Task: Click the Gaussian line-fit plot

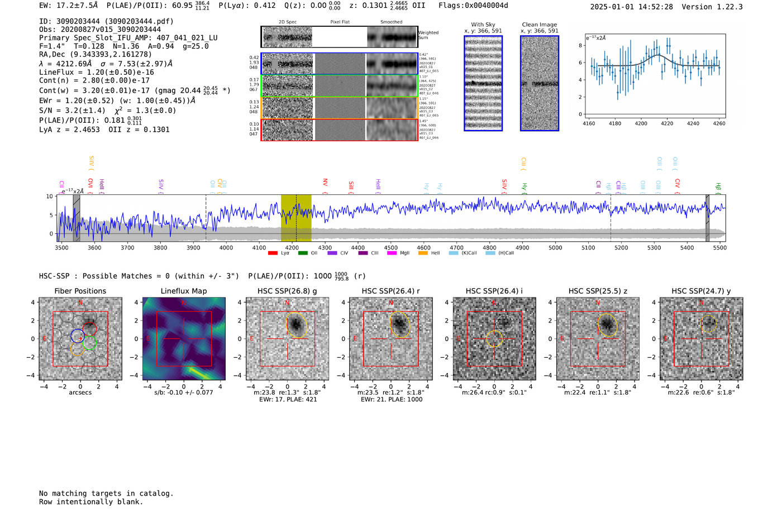Action: coord(655,76)
